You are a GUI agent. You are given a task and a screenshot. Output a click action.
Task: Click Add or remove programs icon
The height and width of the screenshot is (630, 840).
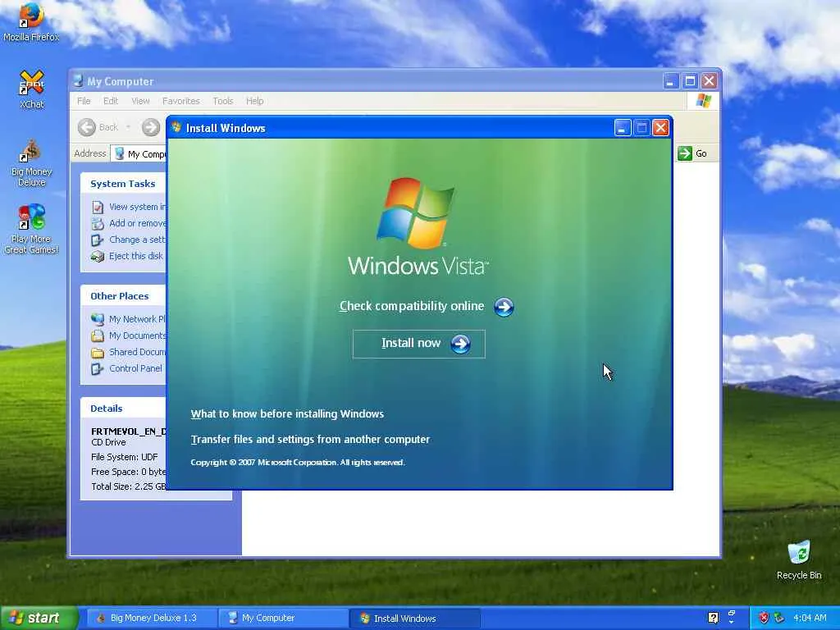pyautogui.click(x=98, y=223)
